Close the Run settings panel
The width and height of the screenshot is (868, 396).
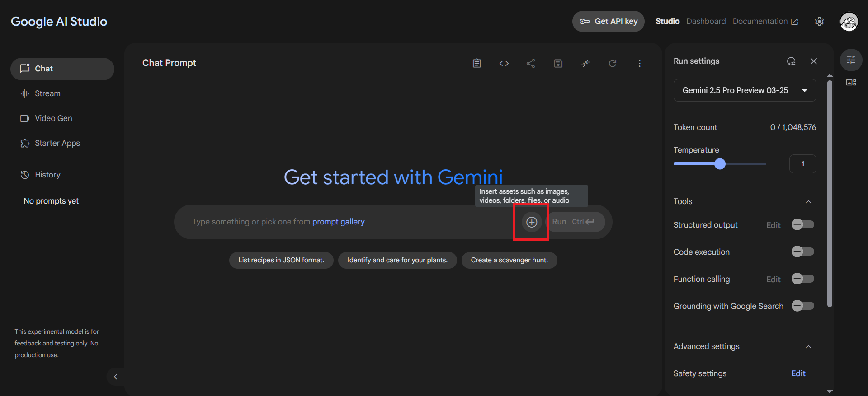pos(813,61)
